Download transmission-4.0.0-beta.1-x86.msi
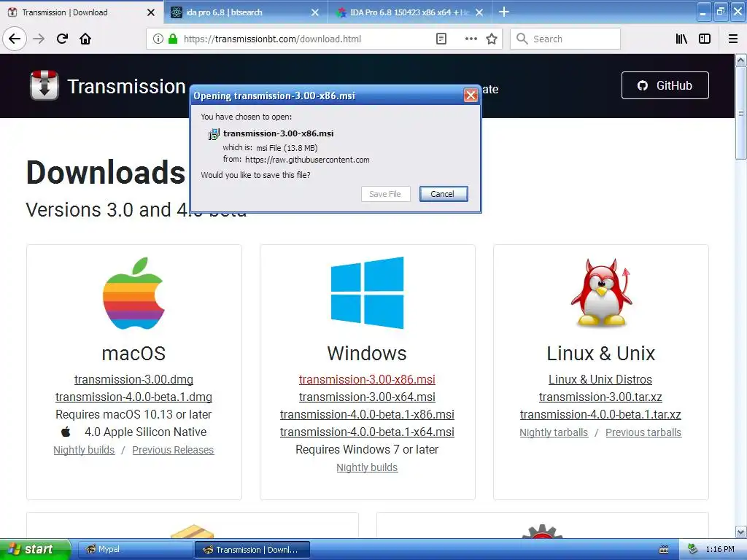Viewport: 747px width, 560px height. [368, 415]
